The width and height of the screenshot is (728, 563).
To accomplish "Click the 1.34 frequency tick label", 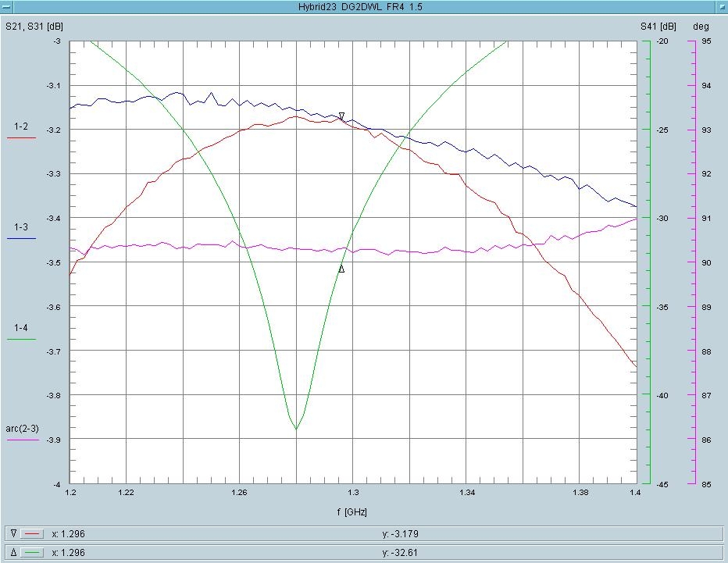I will point(466,493).
